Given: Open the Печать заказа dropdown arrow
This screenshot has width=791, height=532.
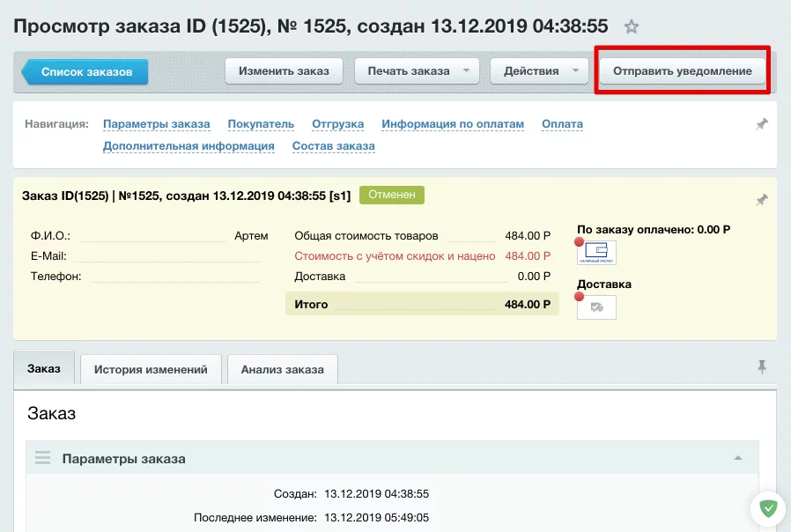Looking at the screenshot, I should (x=467, y=71).
